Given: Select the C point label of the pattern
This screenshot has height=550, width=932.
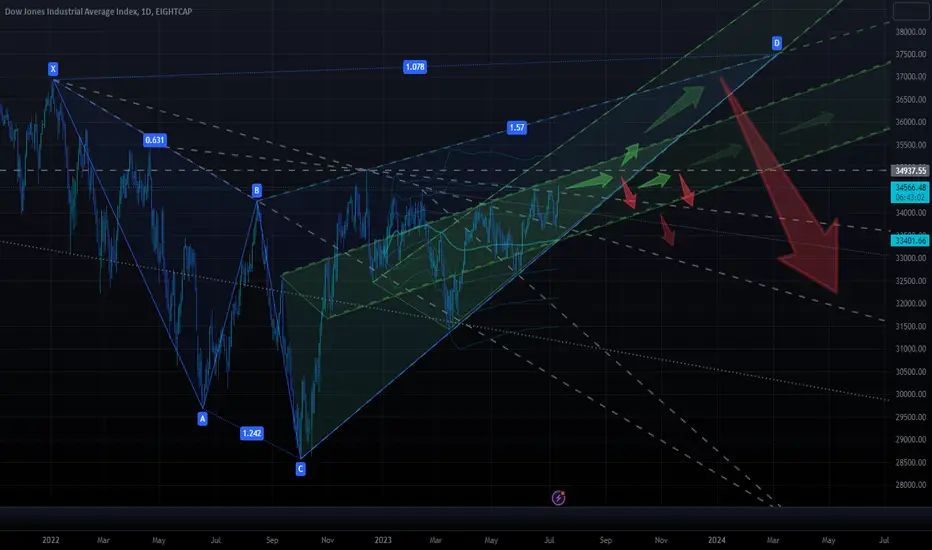Looking at the screenshot, I should coord(300,469).
